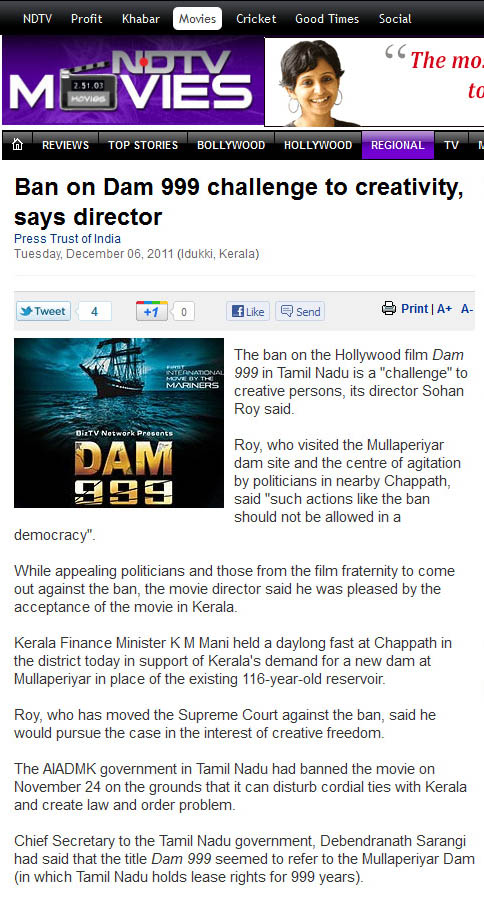484x903 pixels.
Task: Go to Top Stories
Action: click(x=143, y=145)
